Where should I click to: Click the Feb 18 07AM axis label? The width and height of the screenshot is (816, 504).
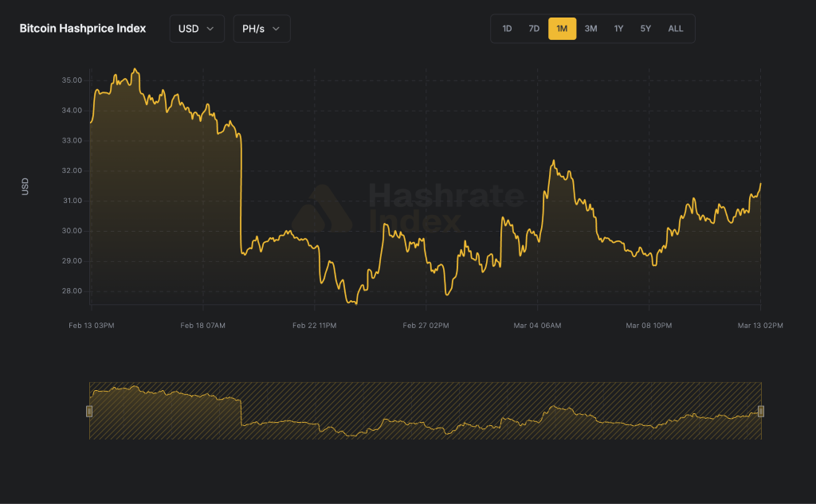tap(202, 326)
